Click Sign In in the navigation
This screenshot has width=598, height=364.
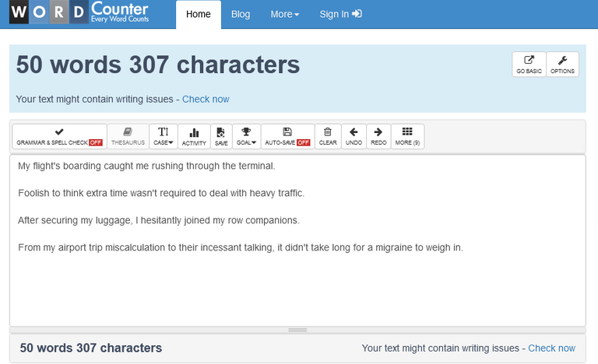click(x=340, y=15)
